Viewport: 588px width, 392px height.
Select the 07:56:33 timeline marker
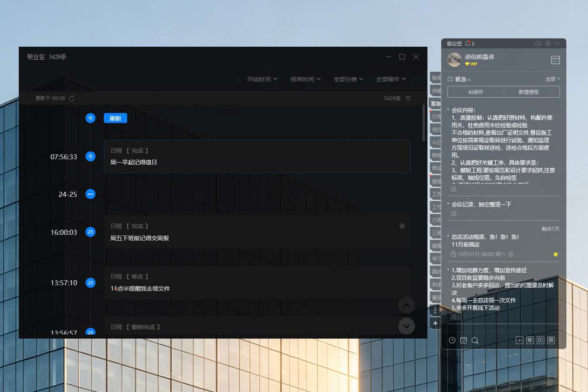pyautogui.click(x=90, y=156)
